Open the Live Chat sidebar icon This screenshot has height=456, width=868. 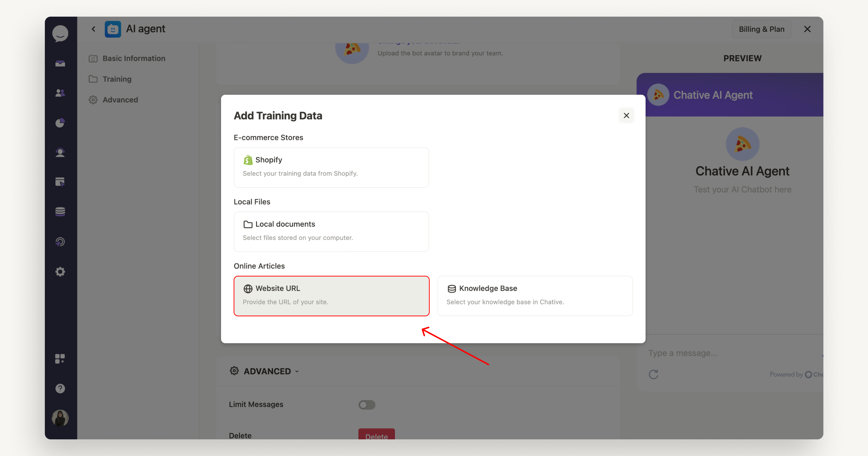(60, 152)
